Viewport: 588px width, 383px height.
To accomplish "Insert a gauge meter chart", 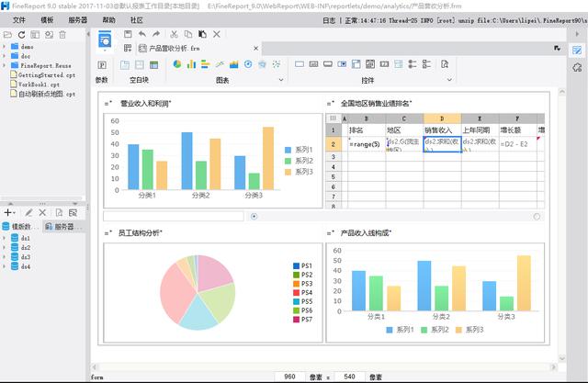I will coord(248,64).
